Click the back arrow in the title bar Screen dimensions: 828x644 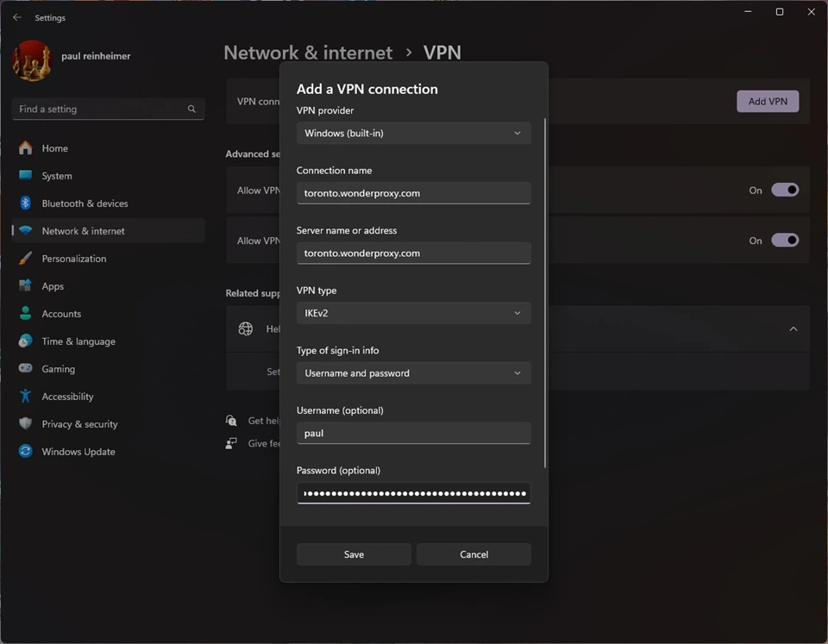[17, 17]
